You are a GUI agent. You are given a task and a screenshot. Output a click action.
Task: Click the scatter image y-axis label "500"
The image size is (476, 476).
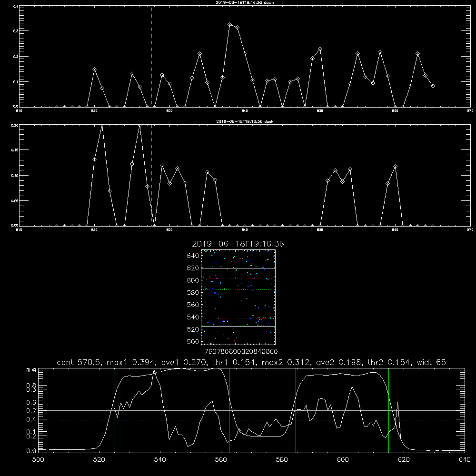click(x=193, y=341)
